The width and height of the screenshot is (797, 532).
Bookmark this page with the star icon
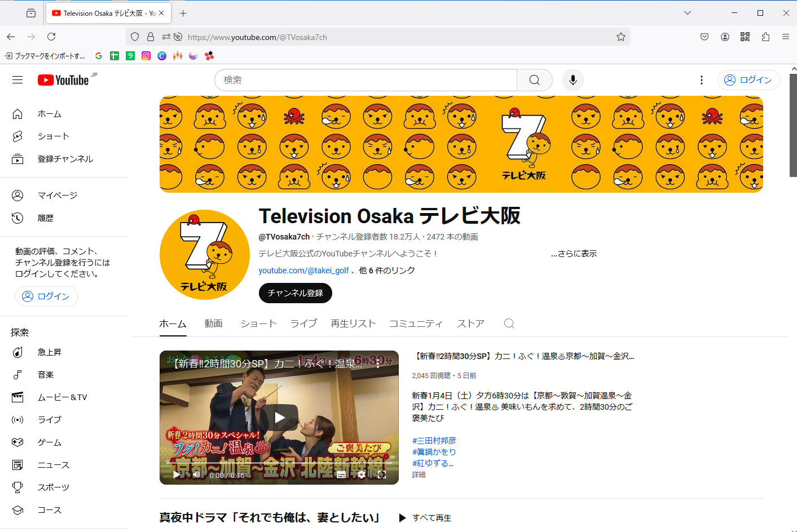point(621,37)
